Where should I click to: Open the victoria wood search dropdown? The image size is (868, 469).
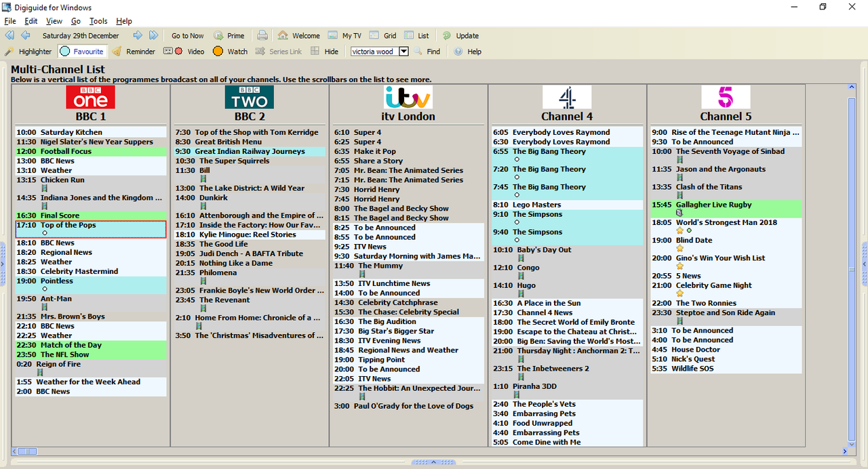tap(403, 52)
